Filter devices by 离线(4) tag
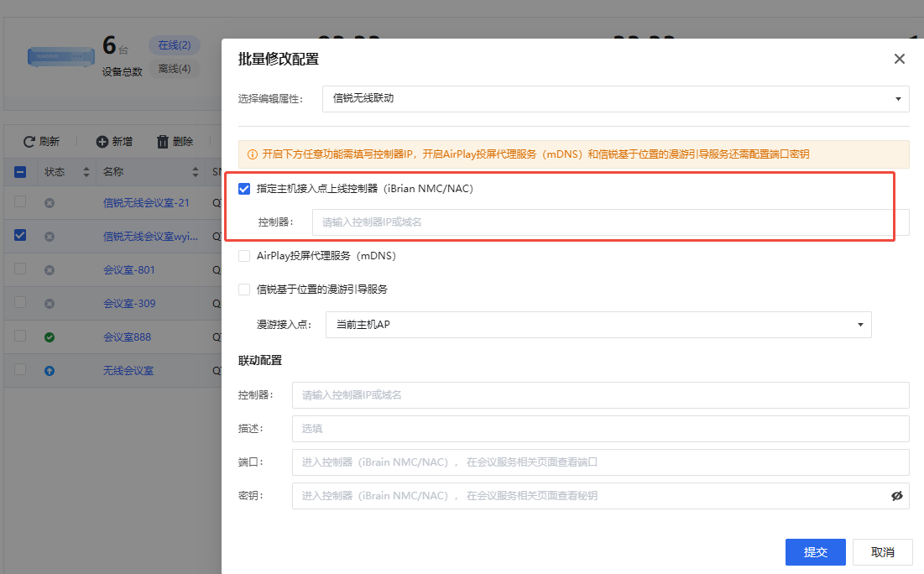 click(175, 69)
